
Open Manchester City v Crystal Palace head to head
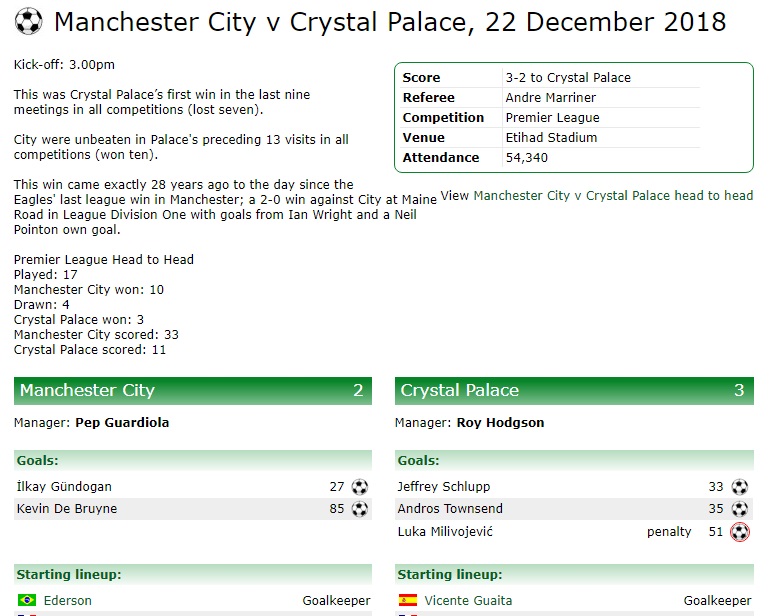(613, 196)
